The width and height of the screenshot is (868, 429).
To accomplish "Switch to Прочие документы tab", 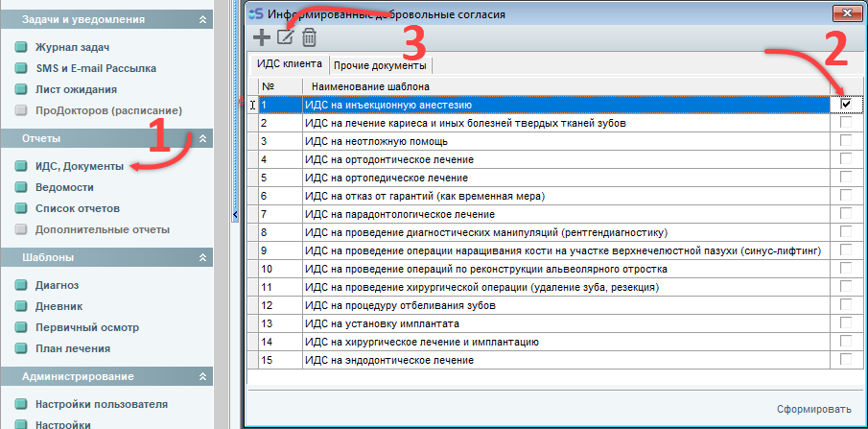I will point(380,65).
